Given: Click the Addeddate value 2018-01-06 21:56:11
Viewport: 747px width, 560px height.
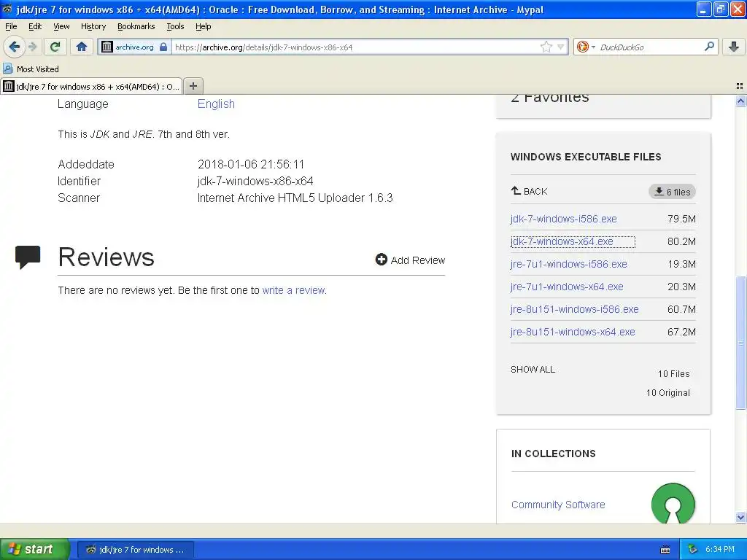Looking at the screenshot, I should (251, 164).
